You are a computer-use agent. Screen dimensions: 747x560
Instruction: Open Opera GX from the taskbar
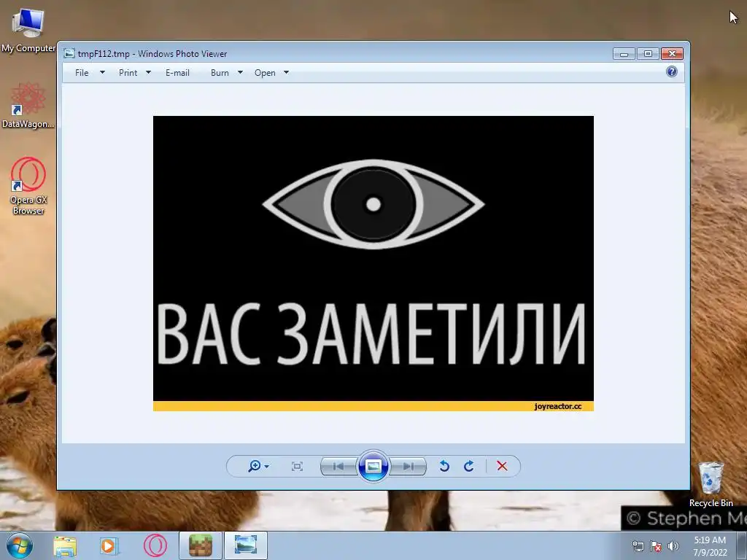tap(155, 545)
